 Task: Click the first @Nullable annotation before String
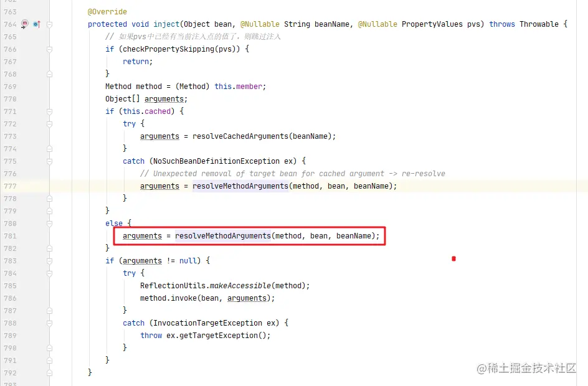click(x=260, y=24)
